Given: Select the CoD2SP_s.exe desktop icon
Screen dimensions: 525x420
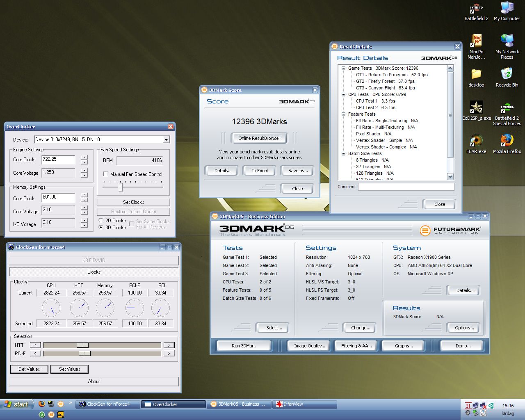Looking at the screenshot, I should click(x=476, y=111).
